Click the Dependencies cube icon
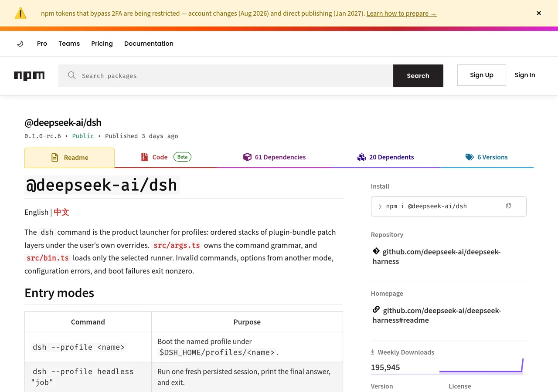Image resolution: width=558 pixels, height=392 pixels. coord(247,157)
